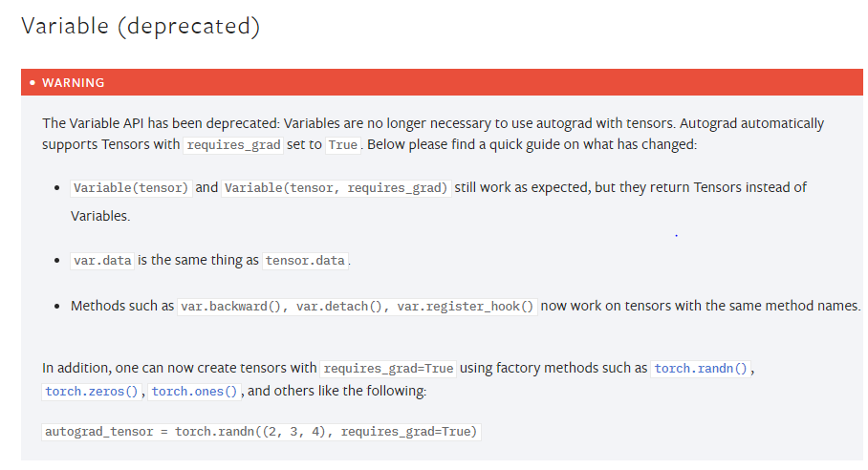Click the var.backward(), var.detach() methods code snippet

pyautogui.click(x=358, y=308)
